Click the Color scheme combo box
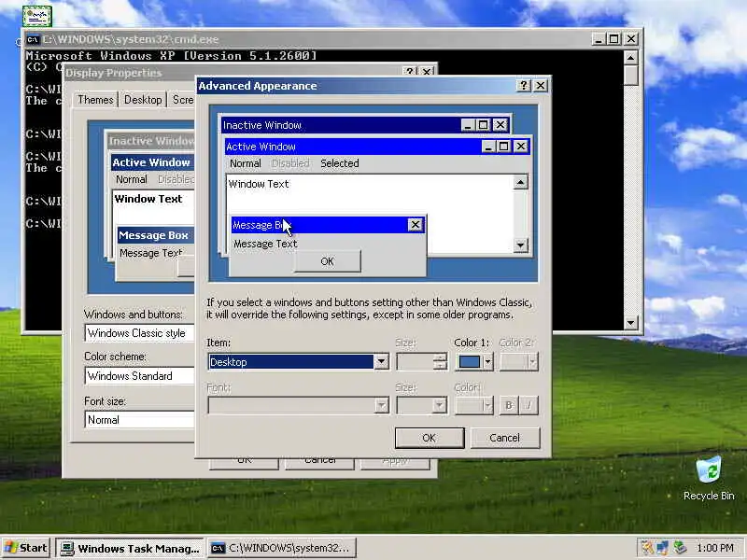The height and width of the screenshot is (560, 747). 140,376
